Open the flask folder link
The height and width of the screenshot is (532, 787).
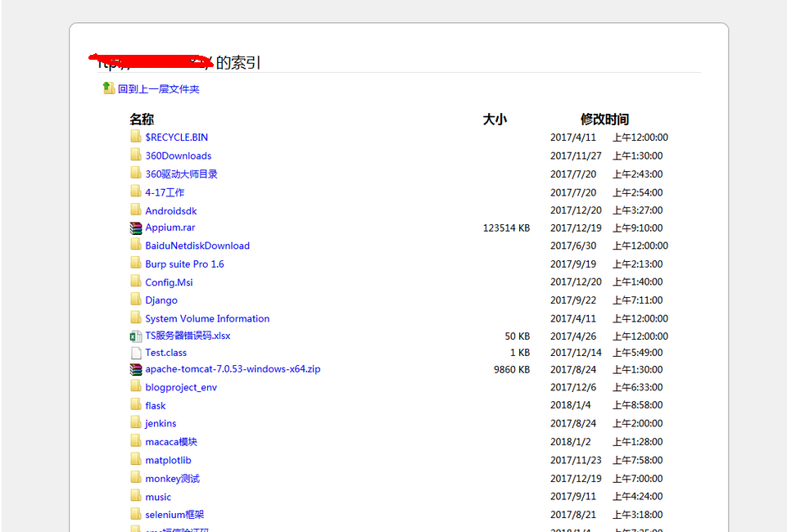pos(155,406)
